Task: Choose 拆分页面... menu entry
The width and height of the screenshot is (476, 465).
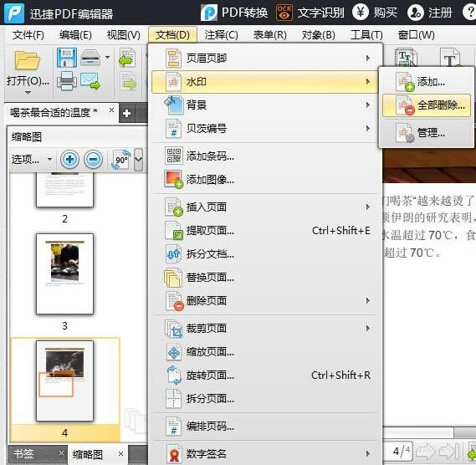Action: (x=265, y=399)
